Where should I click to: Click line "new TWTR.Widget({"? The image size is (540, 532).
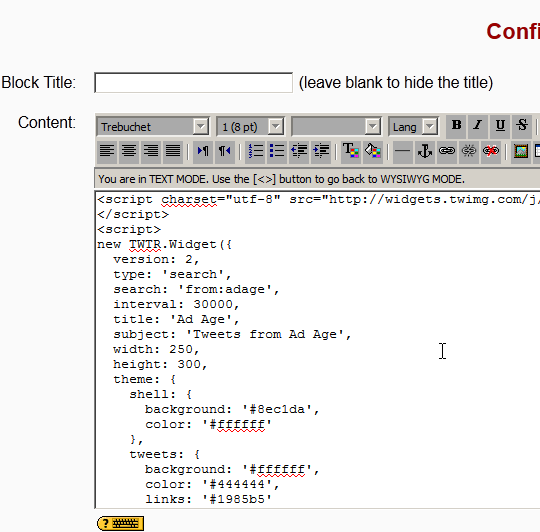pyautogui.click(x=165, y=244)
